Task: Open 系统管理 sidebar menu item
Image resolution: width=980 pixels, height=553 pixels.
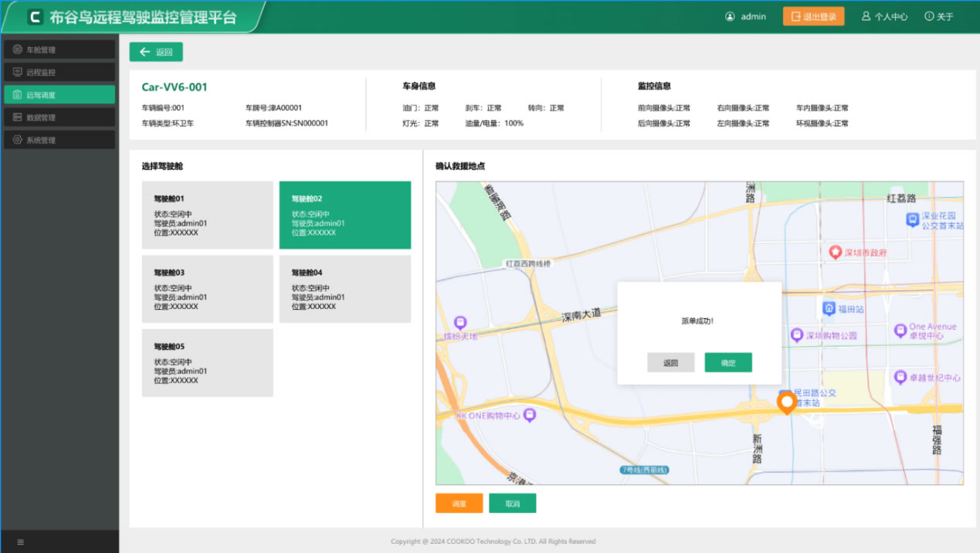Action: coord(59,140)
